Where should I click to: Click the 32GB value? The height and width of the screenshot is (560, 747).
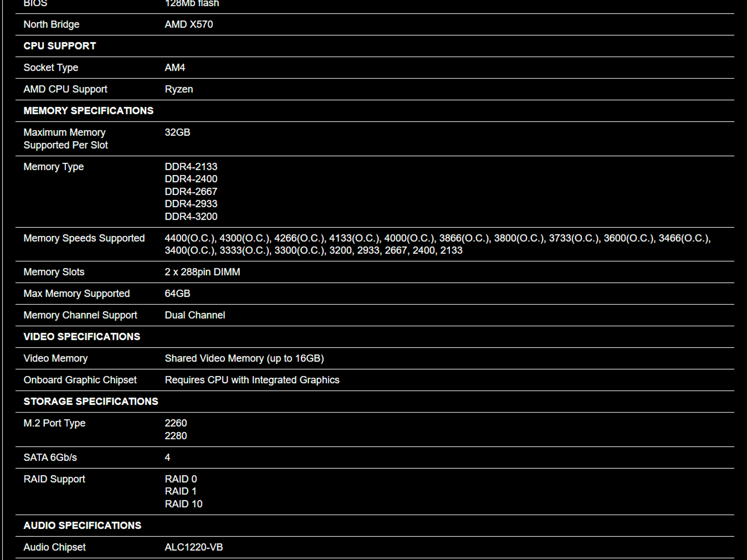178,132
